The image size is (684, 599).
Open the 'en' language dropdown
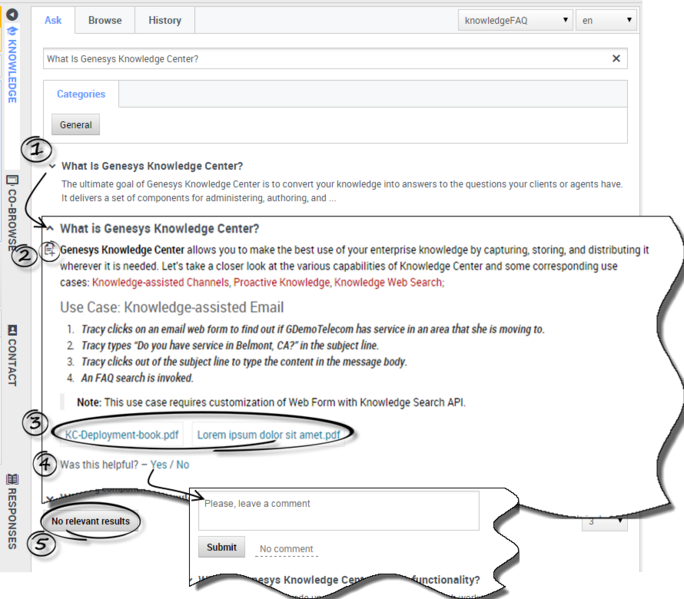coord(606,20)
